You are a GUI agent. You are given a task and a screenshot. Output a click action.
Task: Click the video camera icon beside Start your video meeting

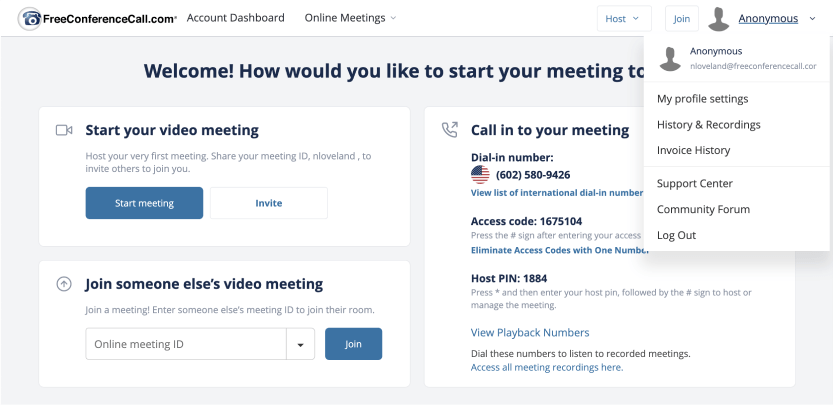(x=64, y=130)
